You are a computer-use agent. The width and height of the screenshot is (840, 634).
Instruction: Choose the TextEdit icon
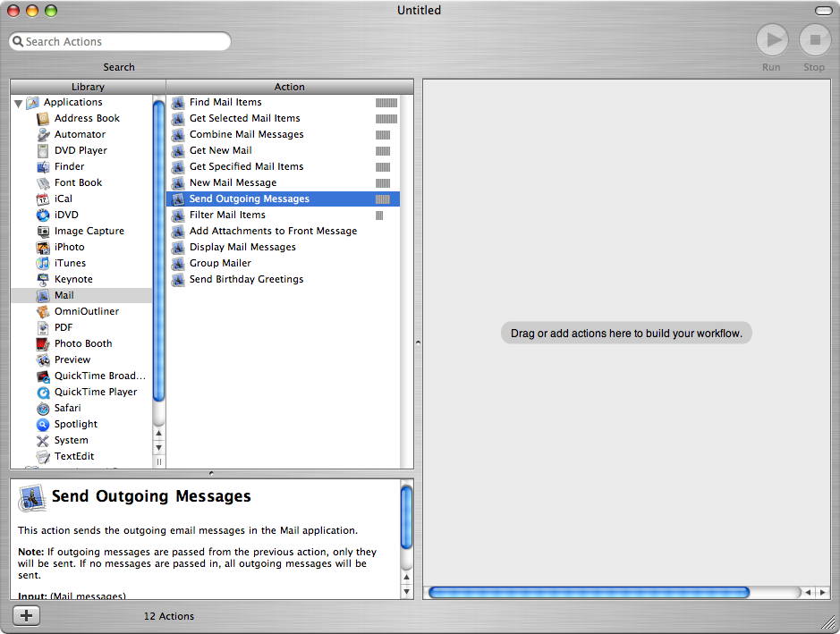pos(43,456)
